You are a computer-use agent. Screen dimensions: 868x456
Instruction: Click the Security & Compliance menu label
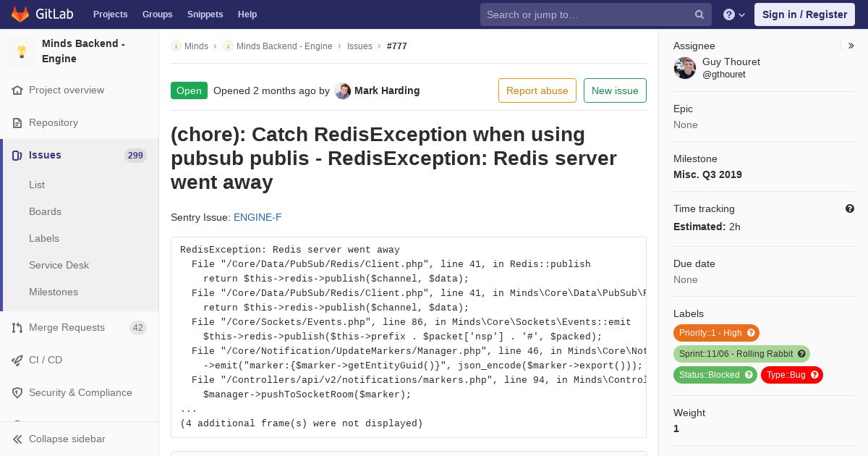[x=80, y=393]
